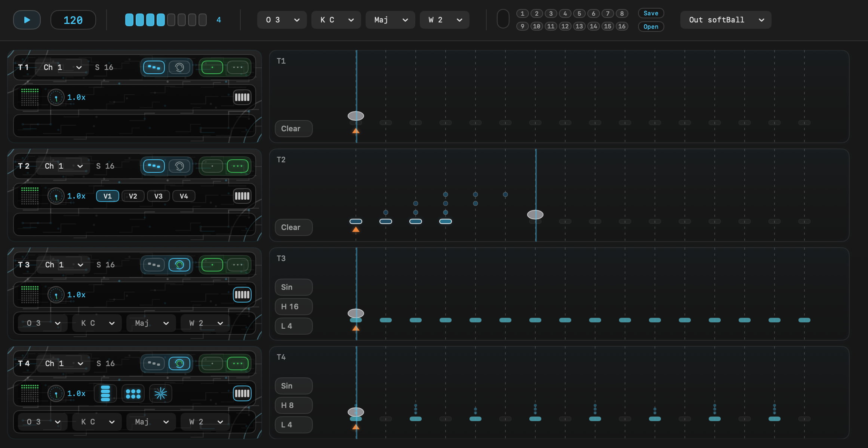Select T3 step sequencer mode icon
868x448 pixels.
coord(154,265)
